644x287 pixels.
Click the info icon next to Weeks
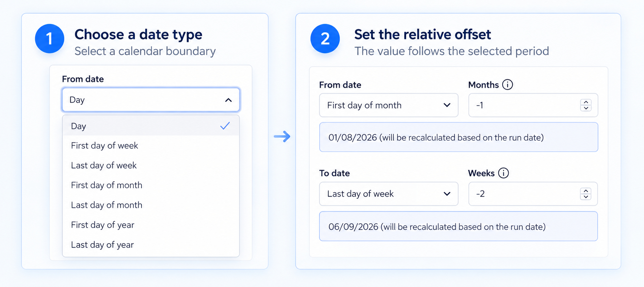[x=503, y=173]
